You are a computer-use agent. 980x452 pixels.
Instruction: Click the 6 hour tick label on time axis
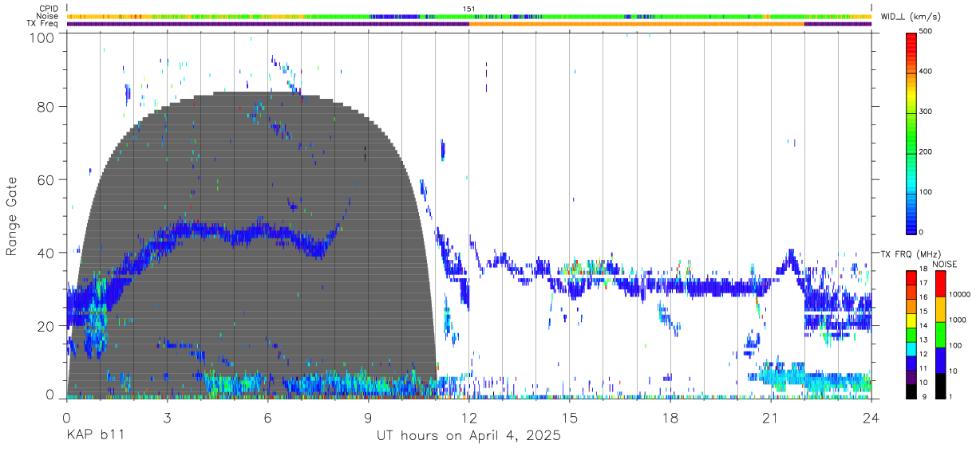(x=267, y=418)
